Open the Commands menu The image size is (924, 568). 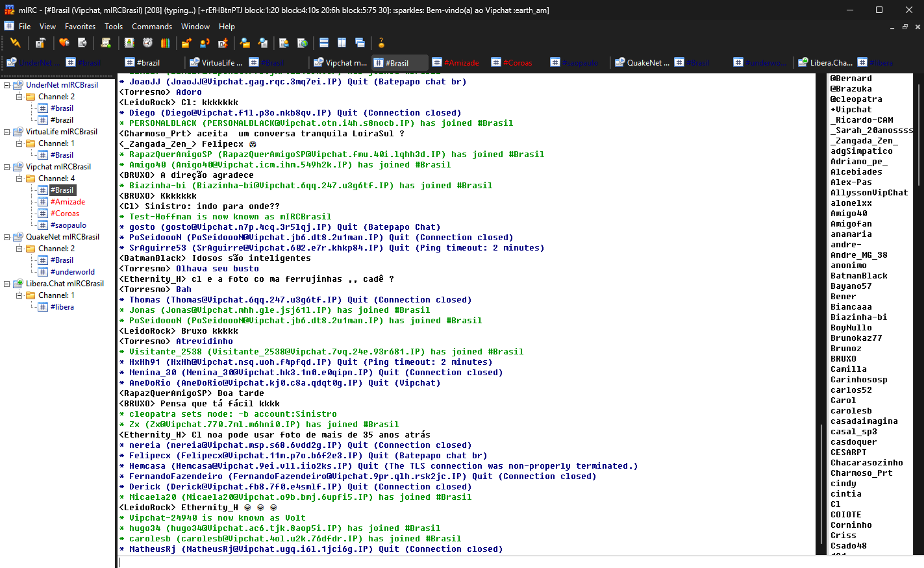coord(152,27)
